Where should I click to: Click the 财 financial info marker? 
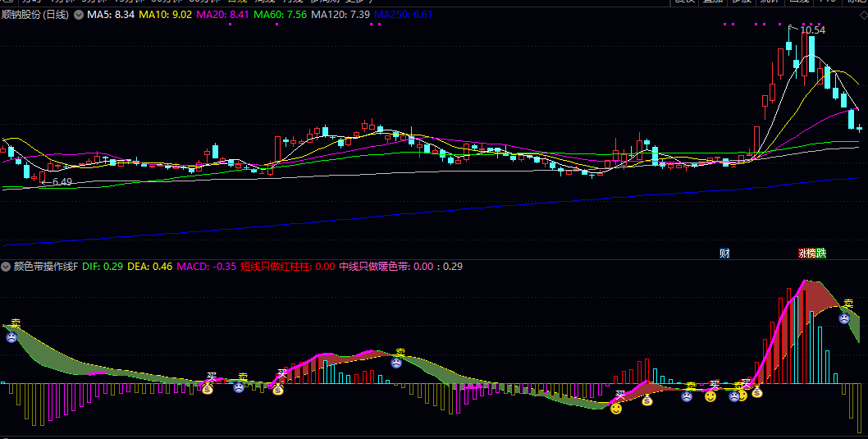(724, 254)
